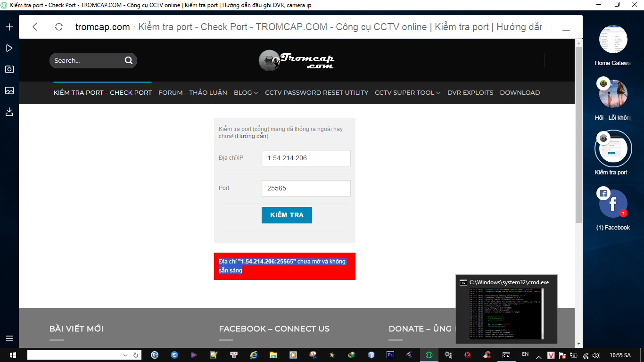Click the BÀI VIẾT MỚI footer heading
The width and height of the screenshot is (644, 362).
click(x=76, y=329)
